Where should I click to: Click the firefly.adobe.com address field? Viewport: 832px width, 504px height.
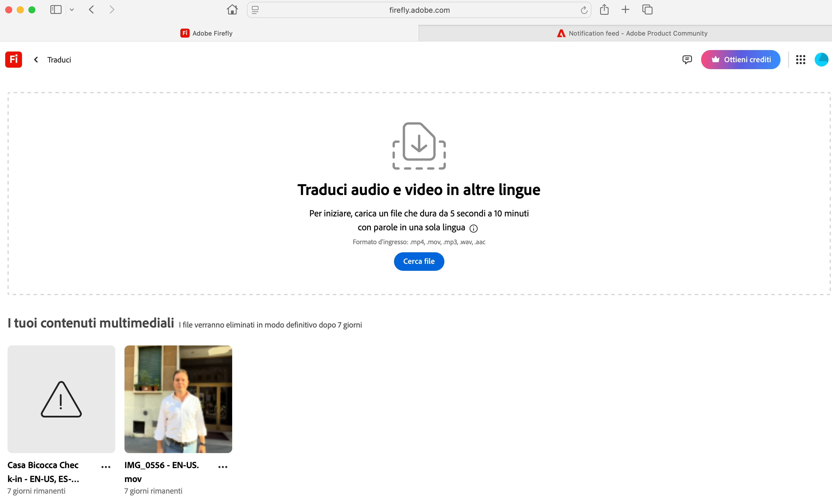coord(419,10)
